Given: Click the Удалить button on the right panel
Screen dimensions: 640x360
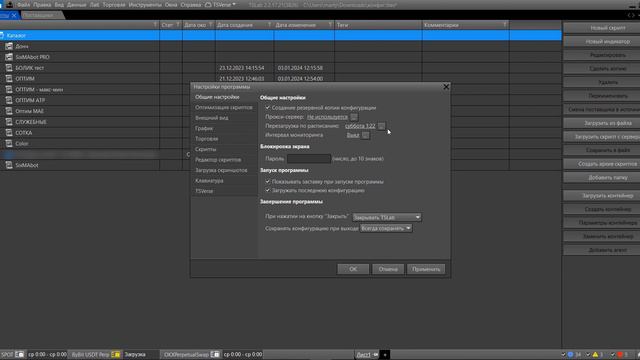Looking at the screenshot, I should click(602, 82).
